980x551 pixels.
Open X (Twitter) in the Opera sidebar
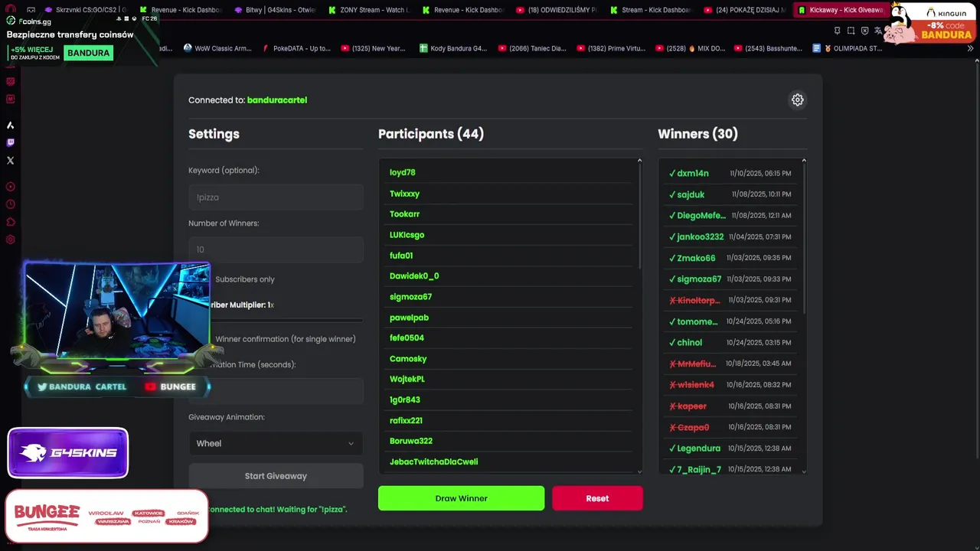(x=10, y=161)
